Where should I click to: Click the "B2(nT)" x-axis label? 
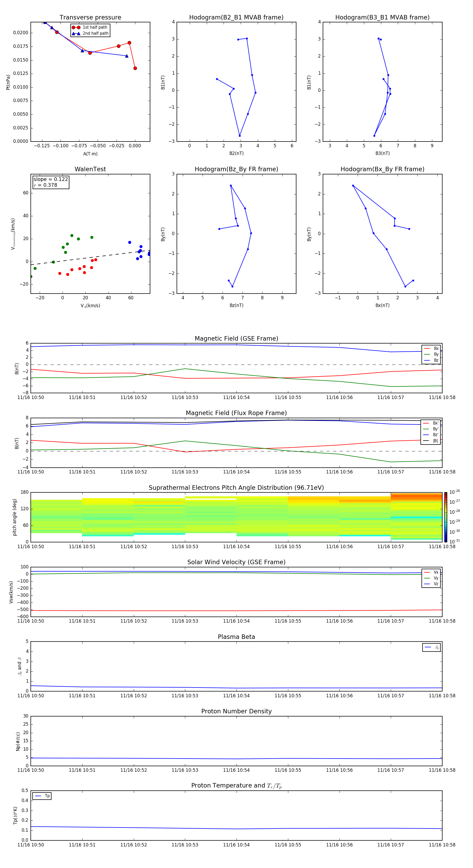coord(236,153)
